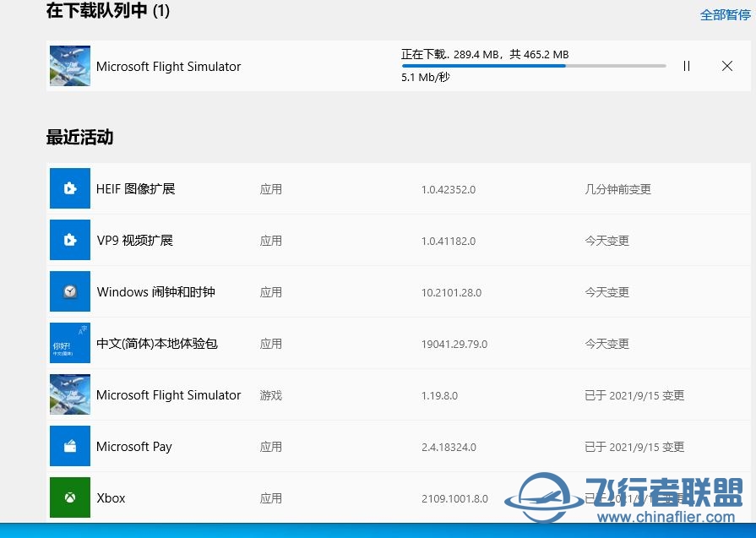Screen dimensions: 756x538
Task: Click 应用 label in Xbox row
Action: (x=270, y=499)
